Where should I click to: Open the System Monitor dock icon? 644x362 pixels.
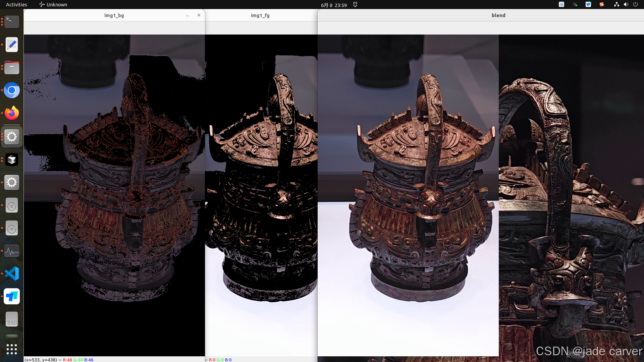[x=12, y=251]
